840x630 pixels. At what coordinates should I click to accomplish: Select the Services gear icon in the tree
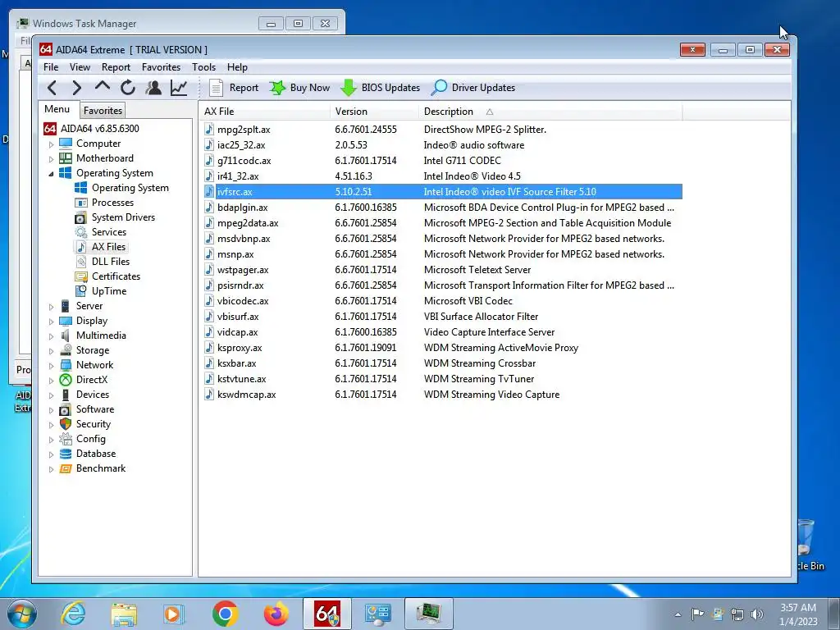pyautogui.click(x=81, y=232)
